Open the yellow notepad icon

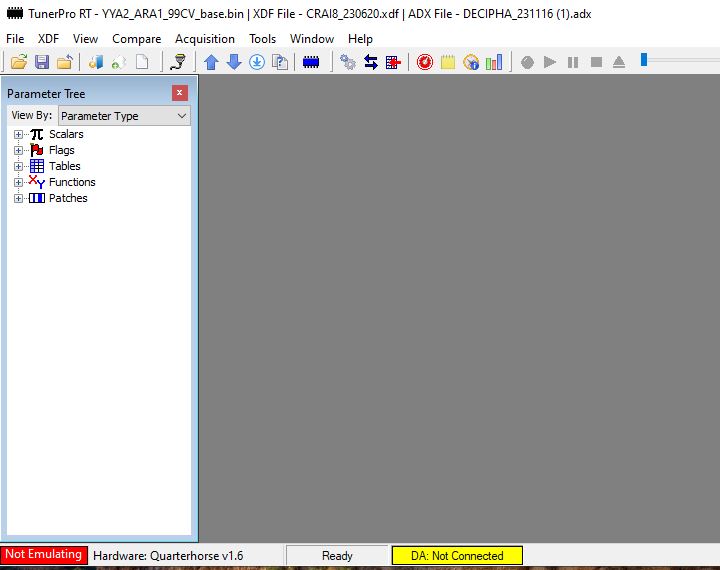[x=448, y=62]
